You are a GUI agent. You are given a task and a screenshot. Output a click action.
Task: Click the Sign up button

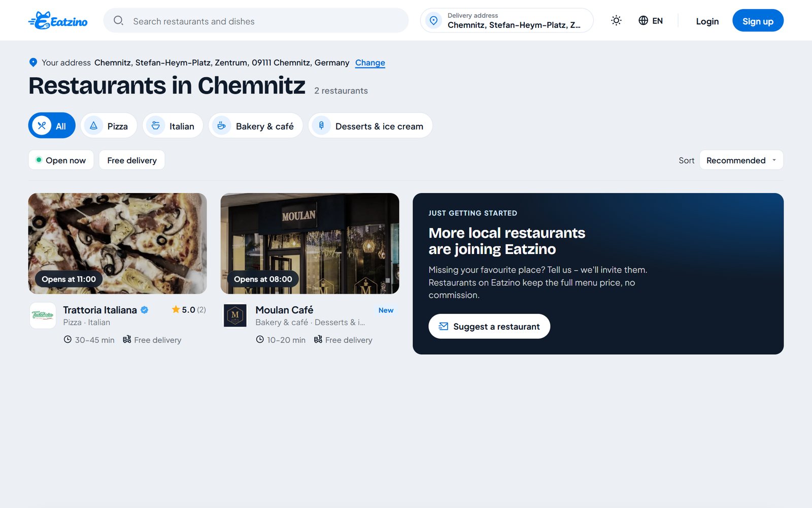tap(758, 20)
